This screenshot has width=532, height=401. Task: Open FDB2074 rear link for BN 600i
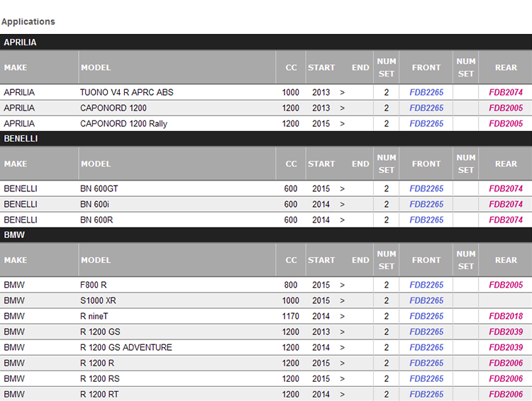pyautogui.click(x=506, y=204)
